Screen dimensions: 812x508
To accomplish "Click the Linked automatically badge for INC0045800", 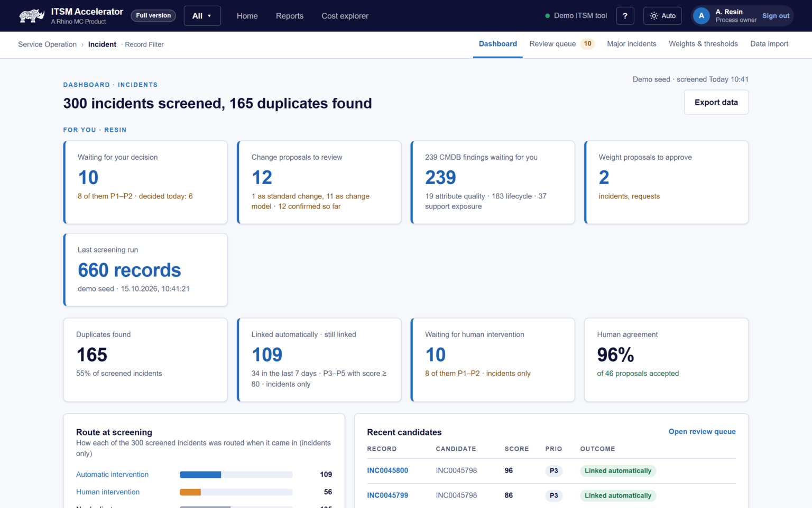I will coord(618,471).
